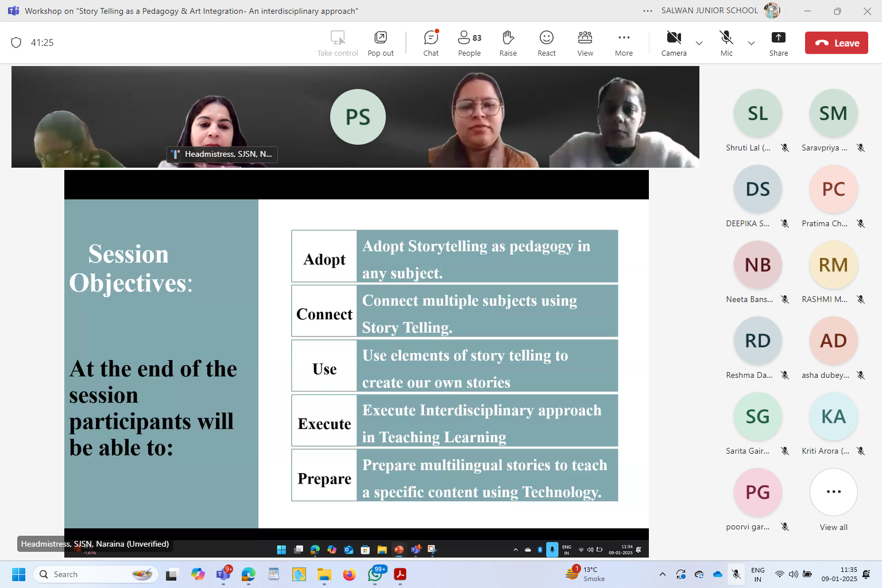Screen dimensions: 882x588
Task: Select Pratima Ch participant avatar
Action: pos(833,189)
